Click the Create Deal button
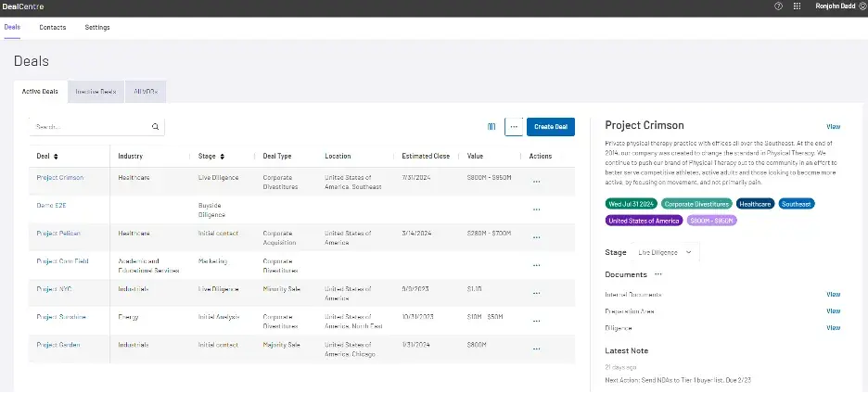 click(x=551, y=126)
